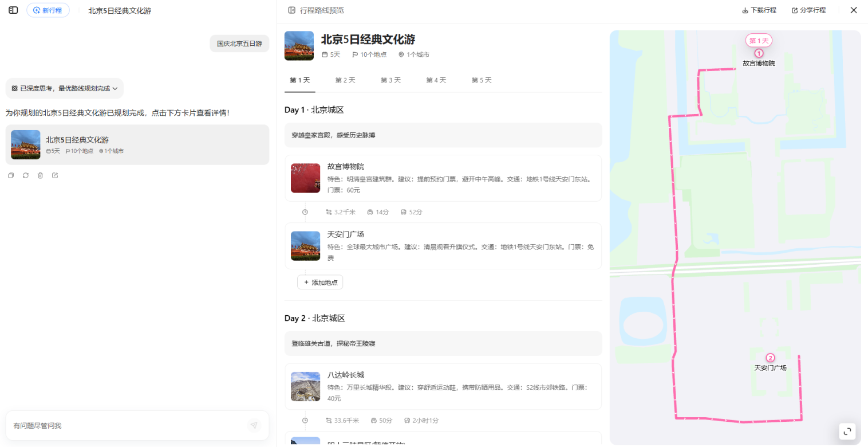This screenshot has height=447, width=868.
Task: Switch to the 第5天 tab
Action: point(482,80)
